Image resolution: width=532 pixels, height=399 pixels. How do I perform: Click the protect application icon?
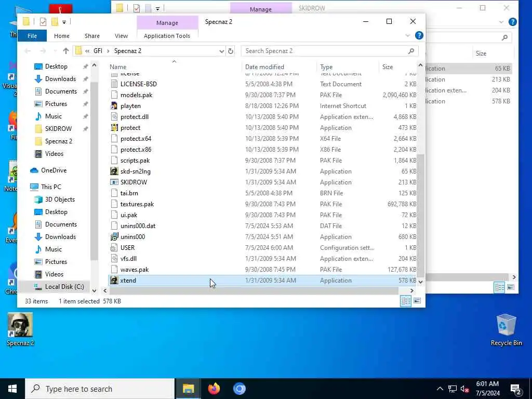(114, 128)
